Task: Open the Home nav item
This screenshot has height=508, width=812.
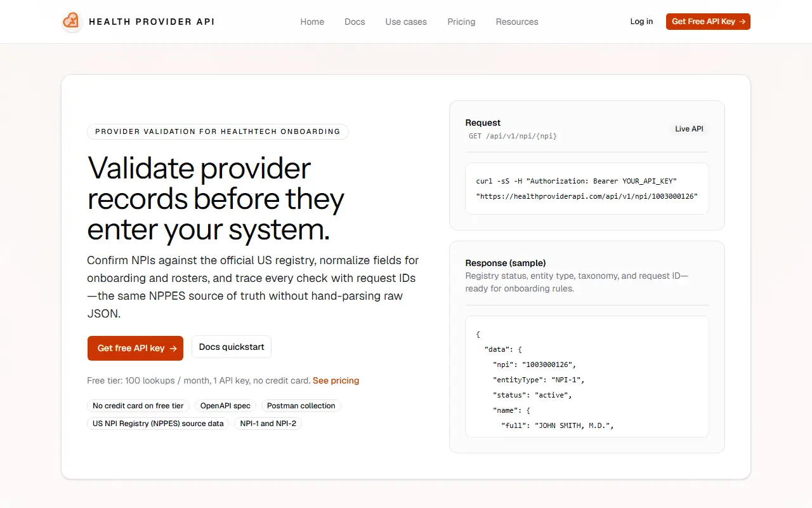Action: point(312,22)
